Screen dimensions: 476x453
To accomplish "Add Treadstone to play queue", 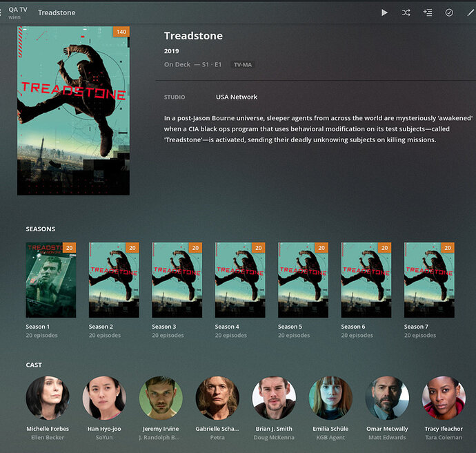I will click(x=428, y=12).
